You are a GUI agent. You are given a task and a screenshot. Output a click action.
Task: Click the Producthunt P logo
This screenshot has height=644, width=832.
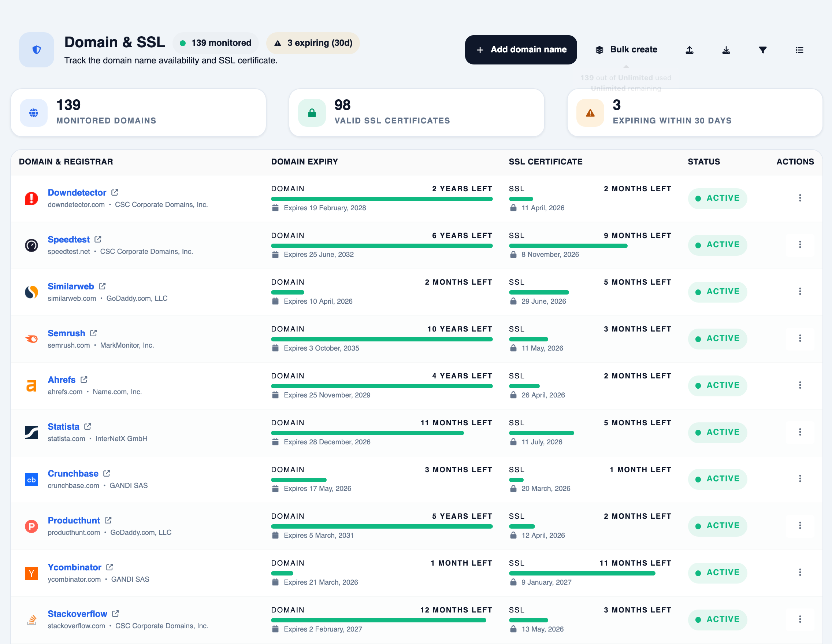click(x=31, y=526)
